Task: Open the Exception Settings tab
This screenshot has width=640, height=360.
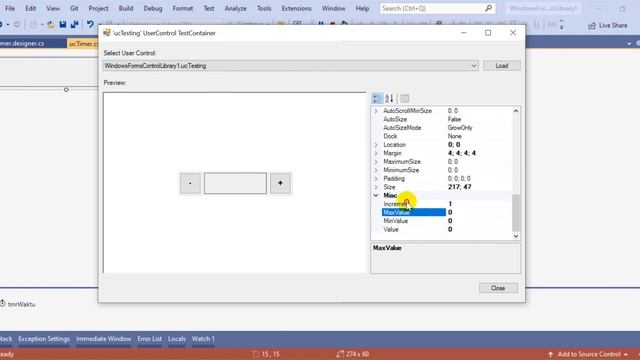Action: 44,339
